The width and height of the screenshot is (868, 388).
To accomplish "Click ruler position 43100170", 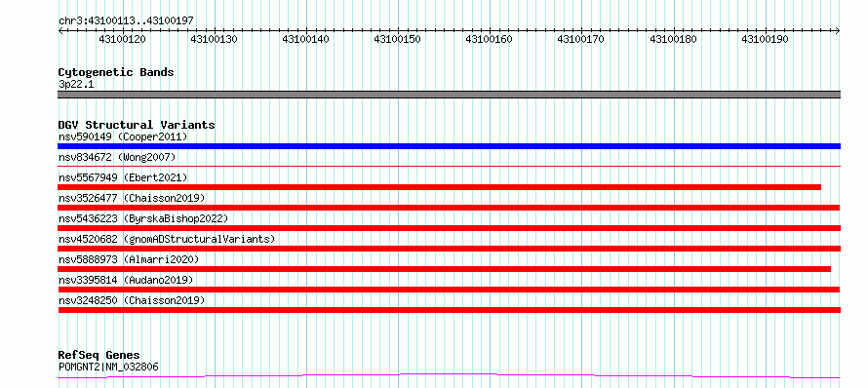I will [x=580, y=39].
